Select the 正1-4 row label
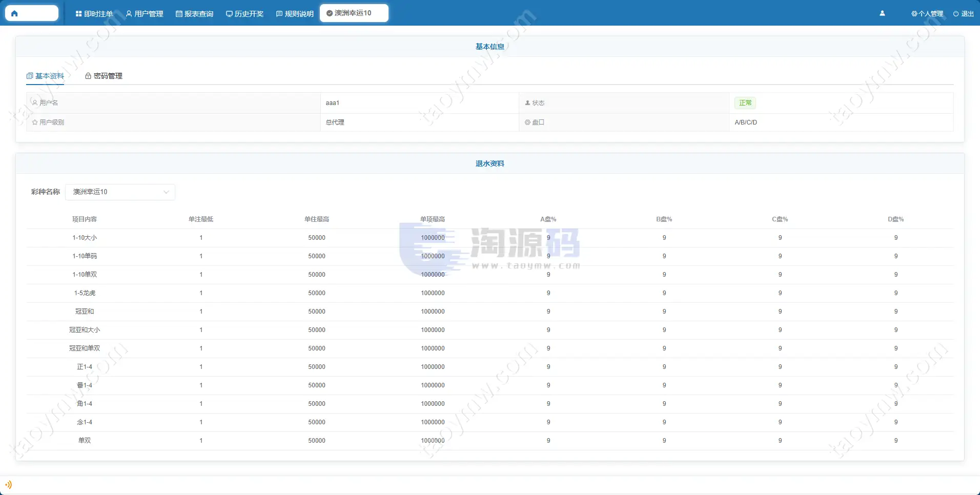Image resolution: width=980 pixels, height=495 pixels. [x=85, y=367]
